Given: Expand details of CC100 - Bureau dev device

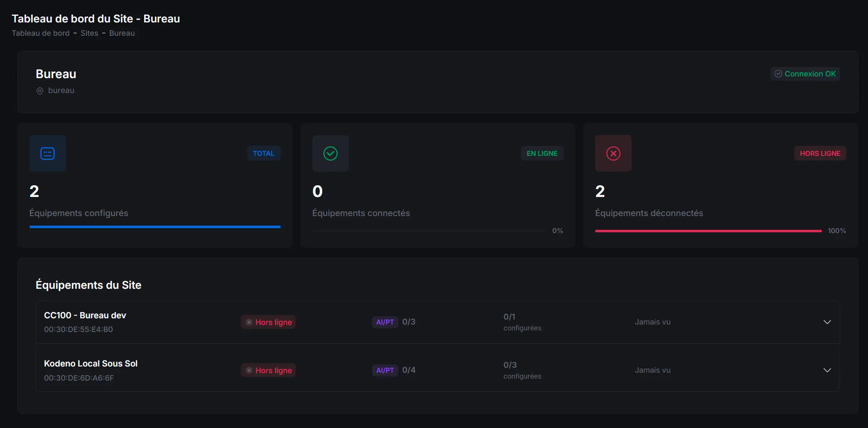Looking at the screenshot, I should pyautogui.click(x=827, y=322).
